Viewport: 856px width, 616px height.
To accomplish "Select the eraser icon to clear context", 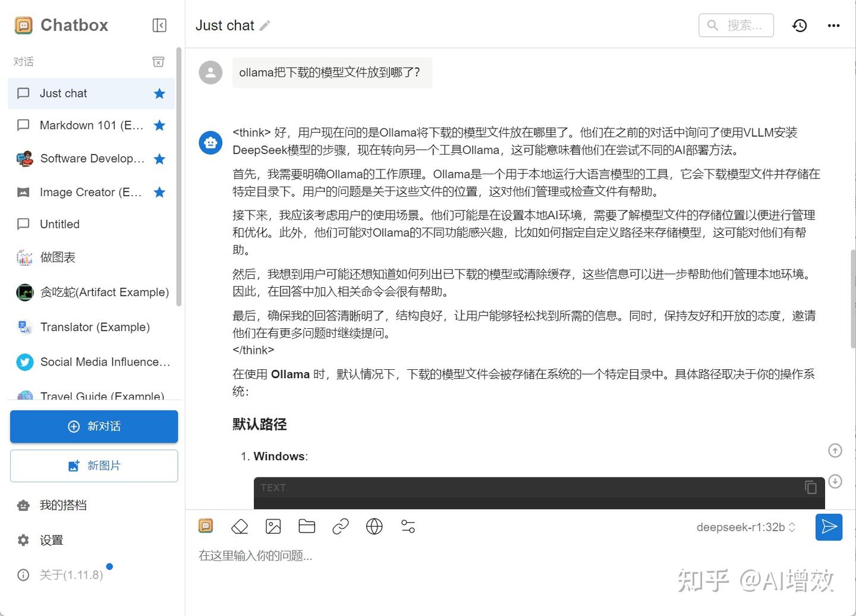I will [x=240, y=526].
